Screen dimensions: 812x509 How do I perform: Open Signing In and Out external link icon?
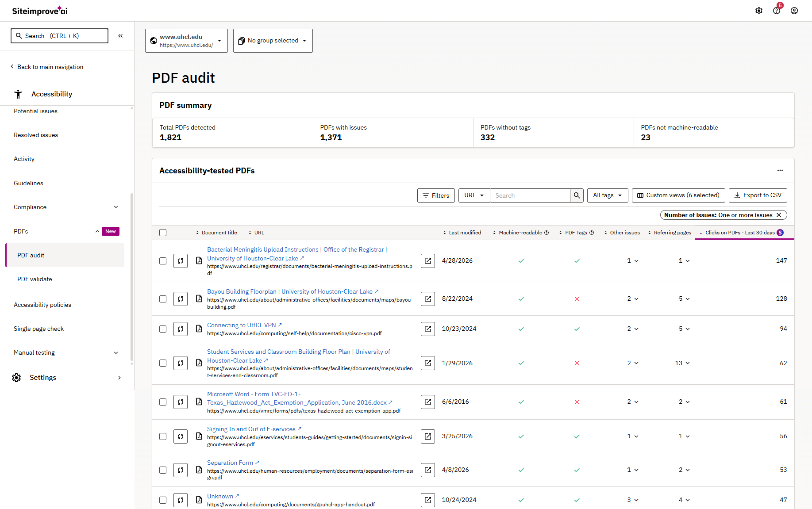pos(428,436)
